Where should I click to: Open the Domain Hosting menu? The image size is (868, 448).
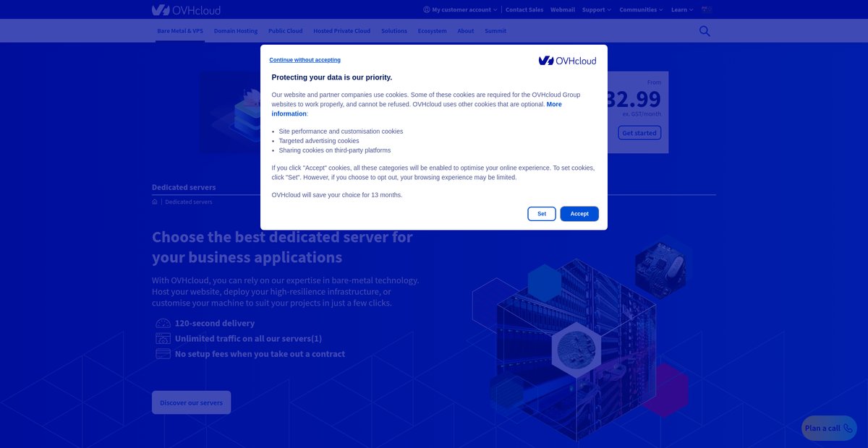(x=236, y=31)
